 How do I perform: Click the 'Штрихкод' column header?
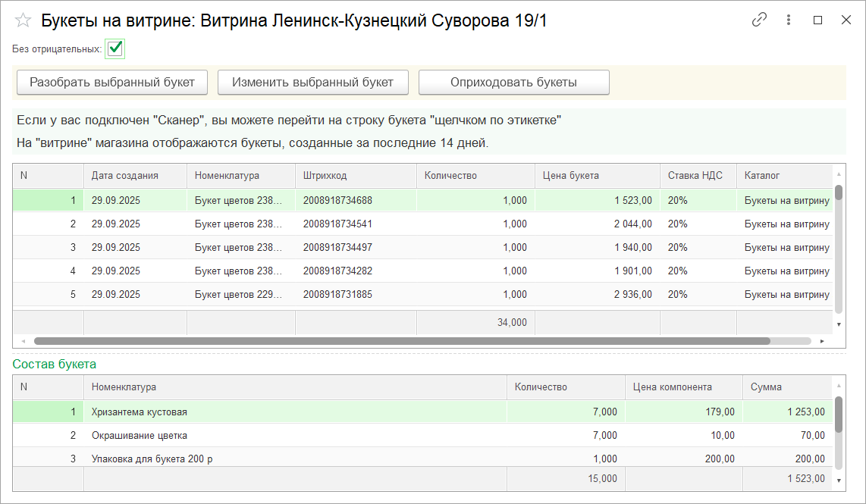click(x=325, y=175)
